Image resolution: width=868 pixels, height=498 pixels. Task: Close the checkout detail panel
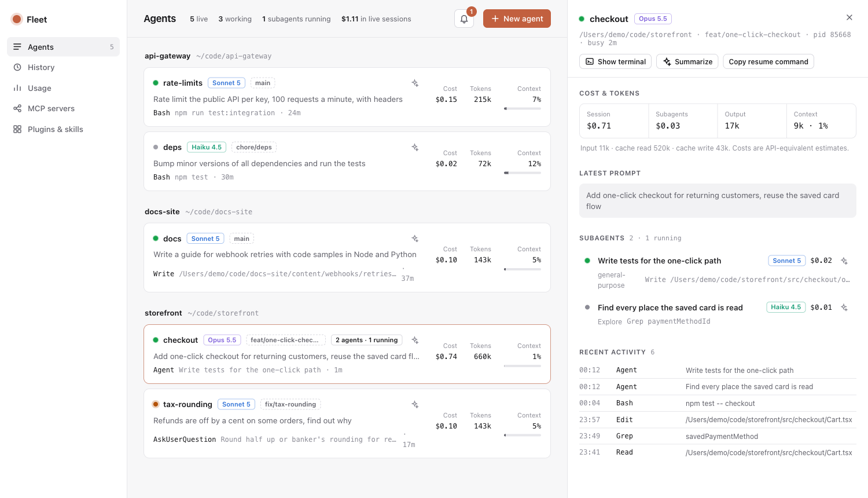tap(849, 17)
